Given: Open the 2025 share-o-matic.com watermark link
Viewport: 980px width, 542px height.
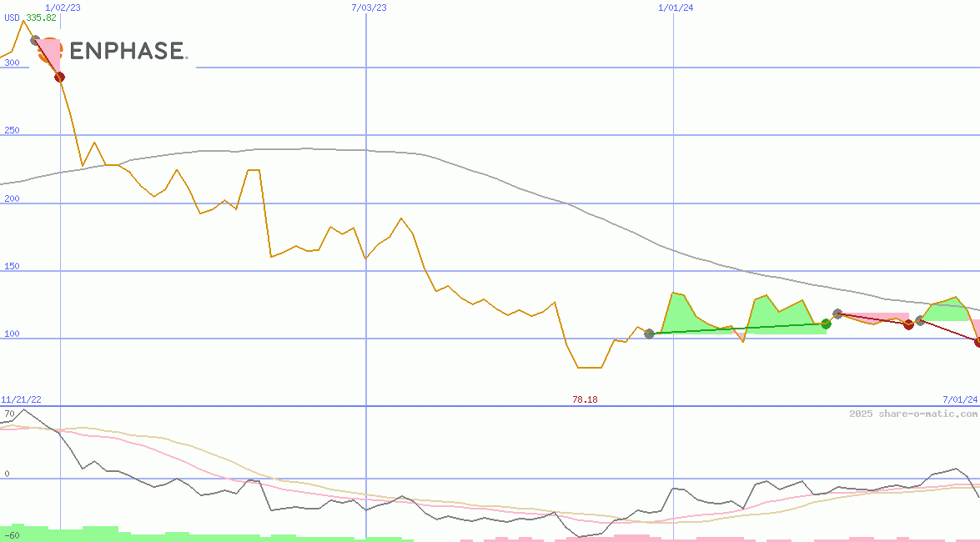Looking at the screenshot, I should click(x=913, y=411).
